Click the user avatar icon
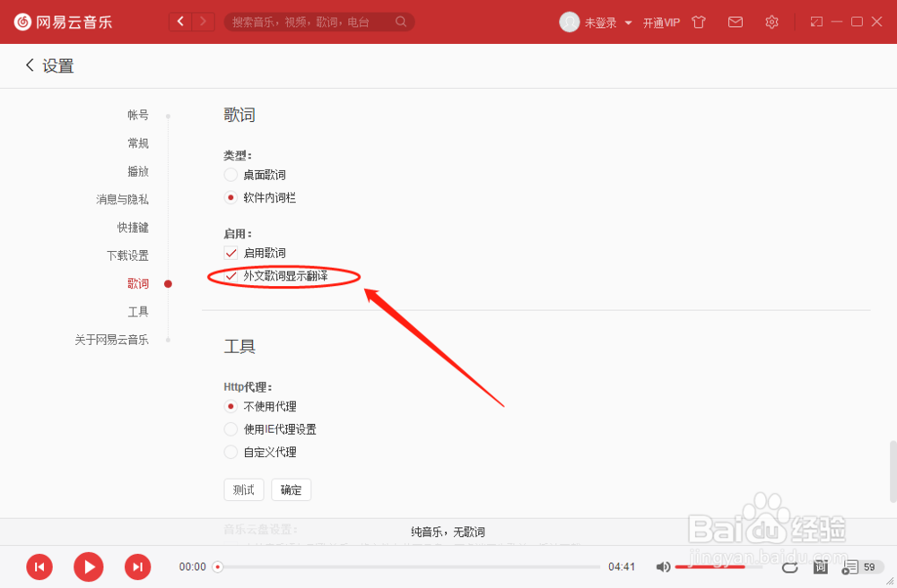Screen dimensions: 897x588 pos(570,22)
